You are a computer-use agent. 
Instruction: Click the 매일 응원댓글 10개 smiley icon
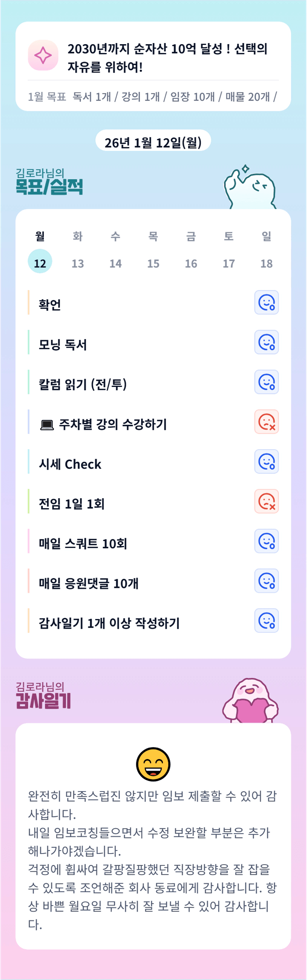(x=266, y=581)
